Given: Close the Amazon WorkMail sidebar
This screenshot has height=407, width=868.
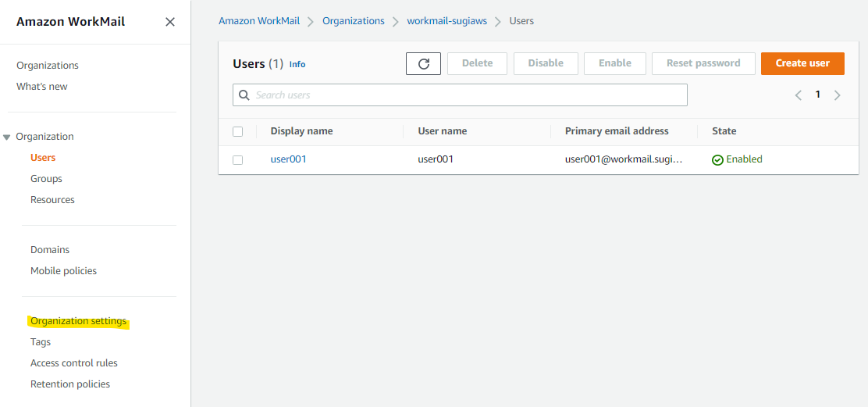Looking at the screenshot, I should click(170, 22).
